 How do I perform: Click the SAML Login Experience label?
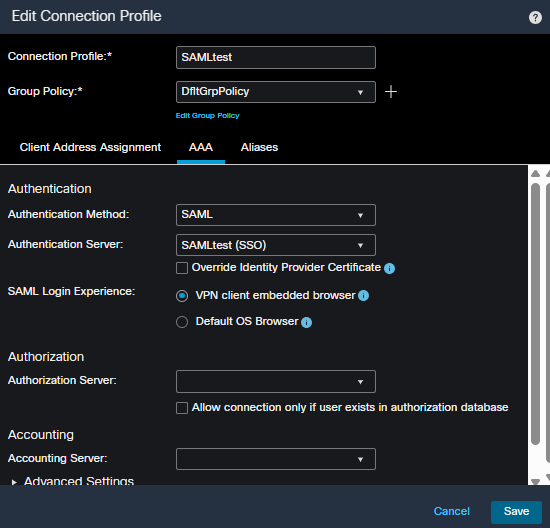click(x=71, y=291)
